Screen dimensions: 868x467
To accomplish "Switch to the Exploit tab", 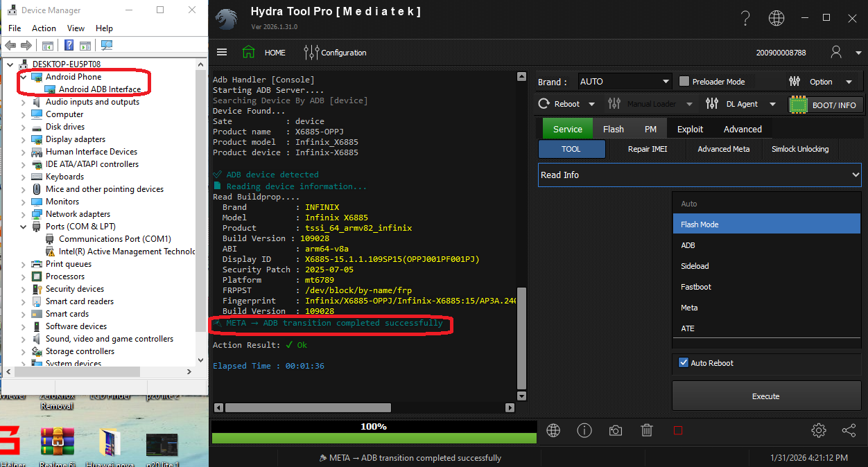I will 690,129.
